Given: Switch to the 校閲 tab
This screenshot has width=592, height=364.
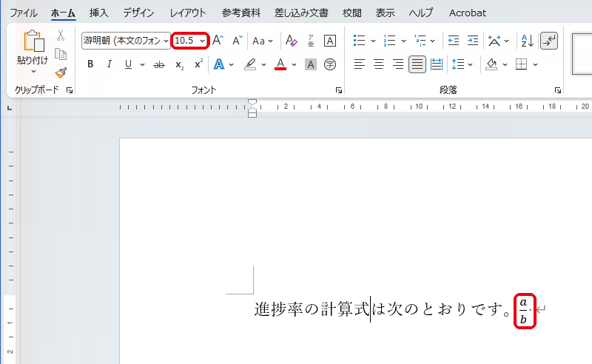Looking at the screenshot, I should [x=352, y=13].
